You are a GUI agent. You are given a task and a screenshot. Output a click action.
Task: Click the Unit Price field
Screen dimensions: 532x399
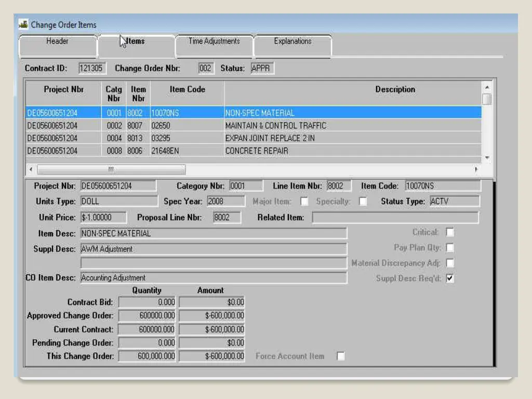[x=103, y=218]
